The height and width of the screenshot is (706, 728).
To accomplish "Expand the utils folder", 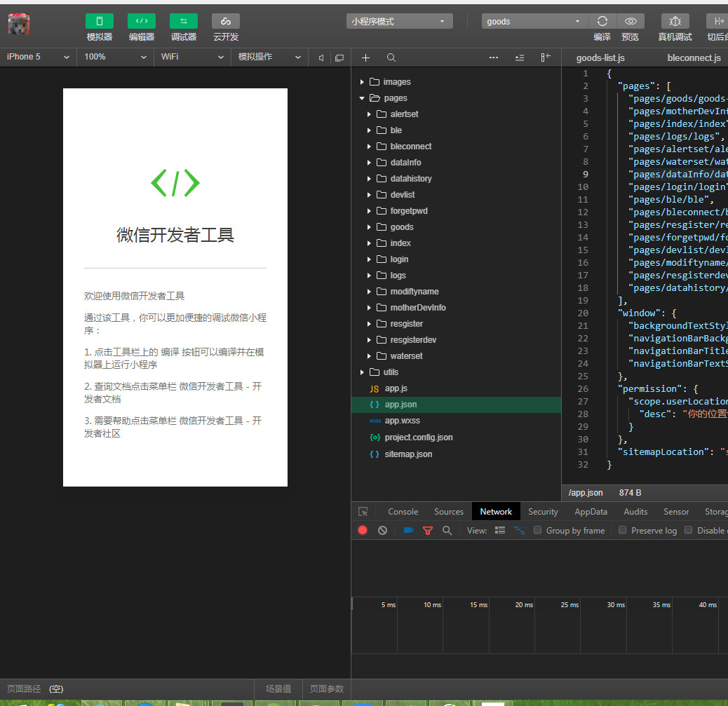I will pyautogui.click(x=362, y=372).
